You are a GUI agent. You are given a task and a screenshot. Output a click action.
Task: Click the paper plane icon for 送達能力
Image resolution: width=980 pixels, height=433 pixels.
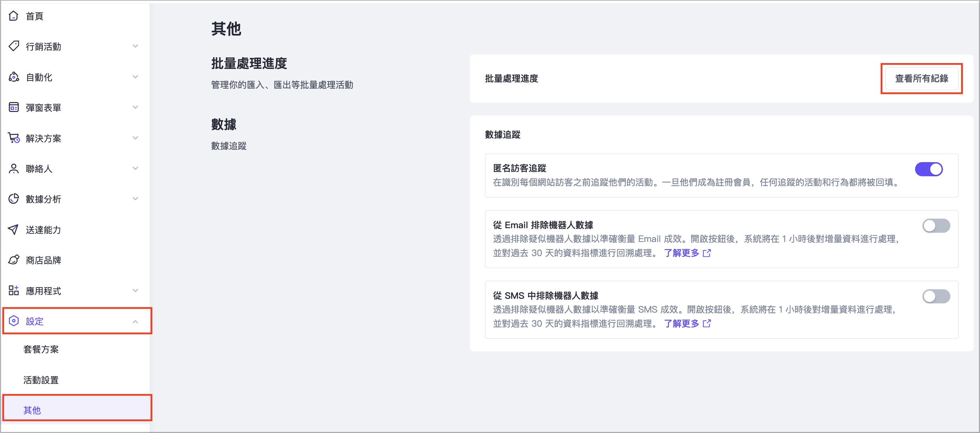pos(14,230)
